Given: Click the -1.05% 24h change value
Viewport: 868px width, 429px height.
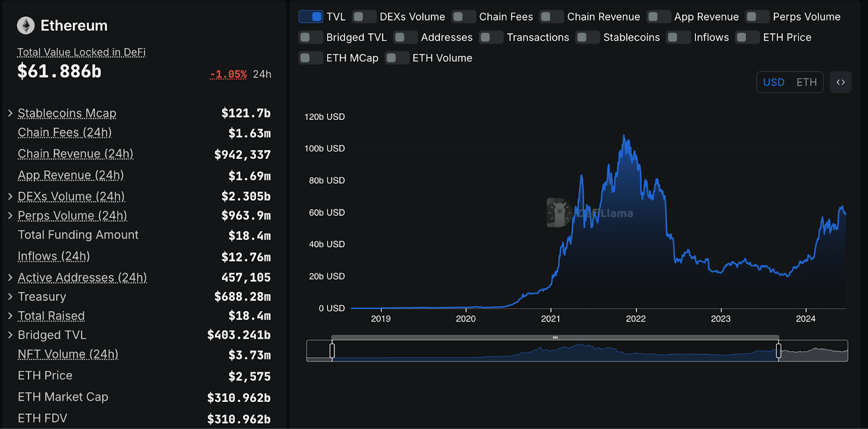Looking at the screenshot, I should (228, 74).
